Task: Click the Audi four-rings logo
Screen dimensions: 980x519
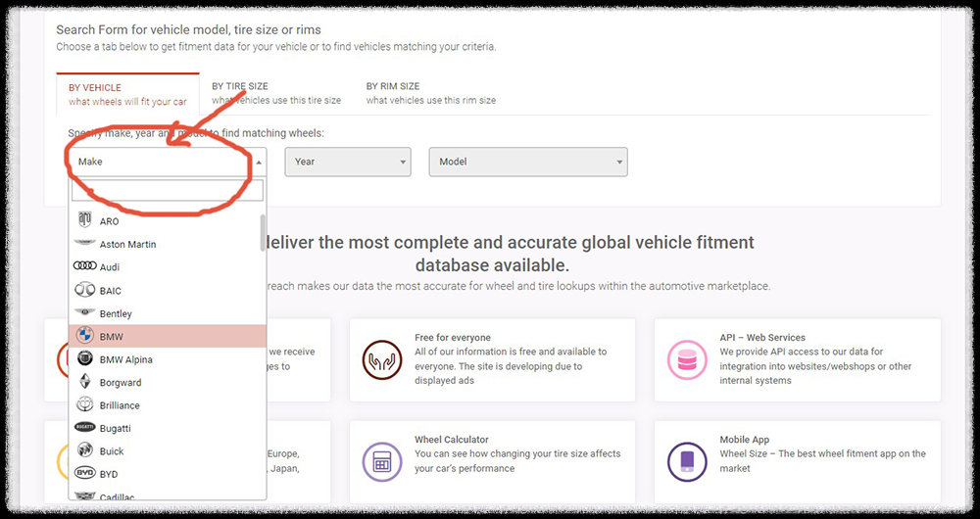Action: (x=84, y=266)
